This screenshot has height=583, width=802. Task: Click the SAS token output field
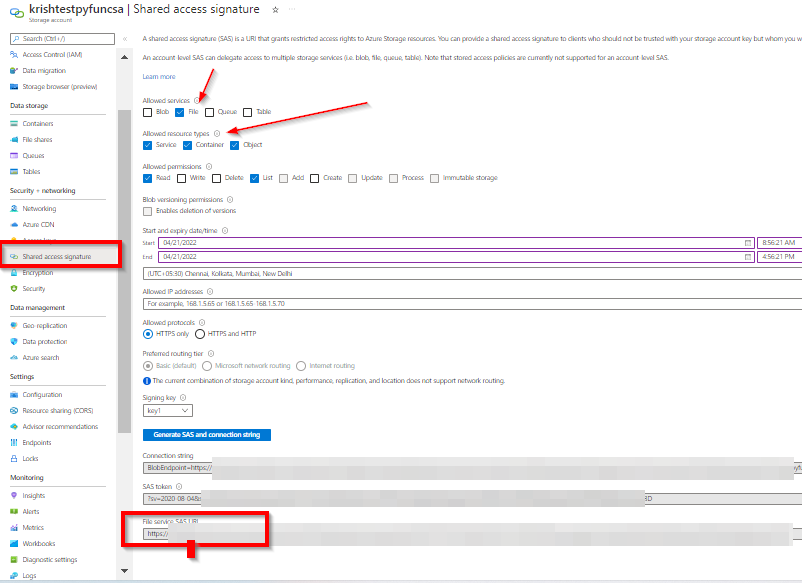[473, 499]
